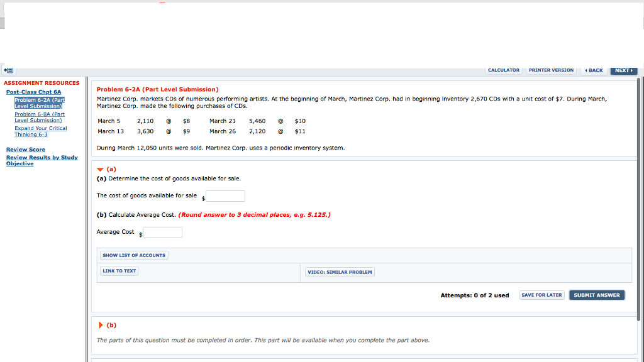The image size is (644, 362).
Task: Go back using the BACK control
Action: pos(593,70)
